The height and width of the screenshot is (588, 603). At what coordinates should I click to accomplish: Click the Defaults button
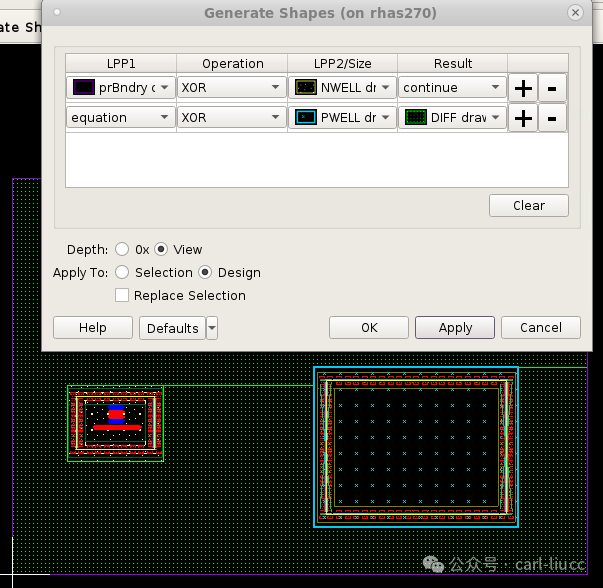click(x=172, y=328)
